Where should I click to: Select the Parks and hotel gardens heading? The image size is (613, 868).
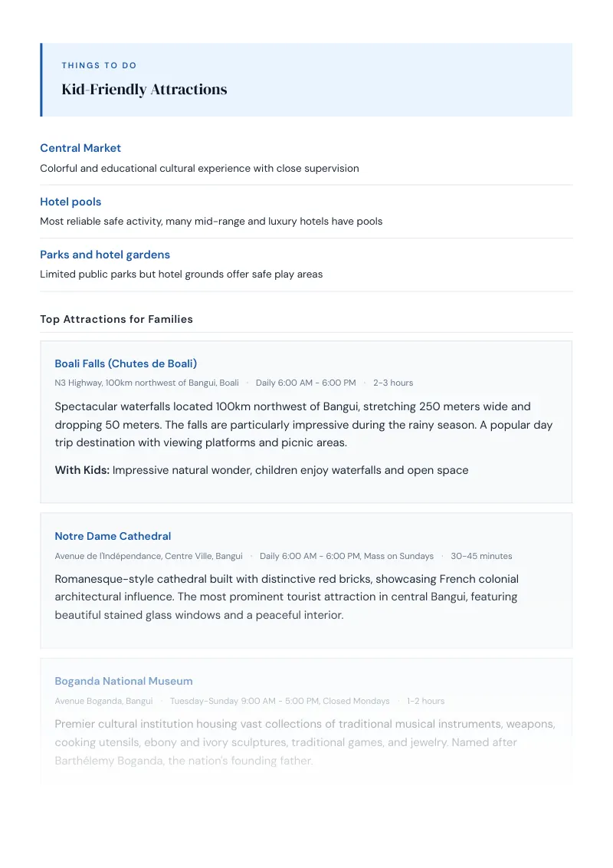[104, 255]
